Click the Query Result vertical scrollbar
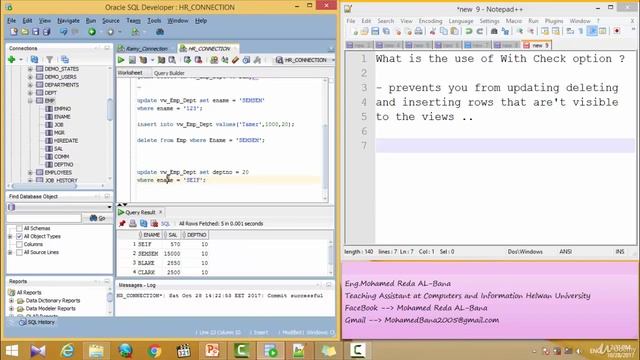This screenshot has height=360, width=640. click(x=331, y=258)
